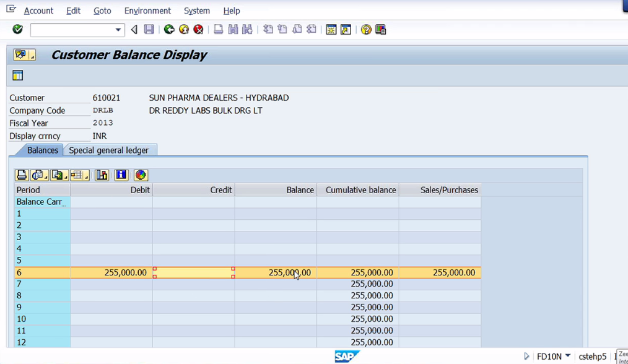Go to Previous Page icon
The width and height of the screenshot is (628, 364).
pos(282,30)
